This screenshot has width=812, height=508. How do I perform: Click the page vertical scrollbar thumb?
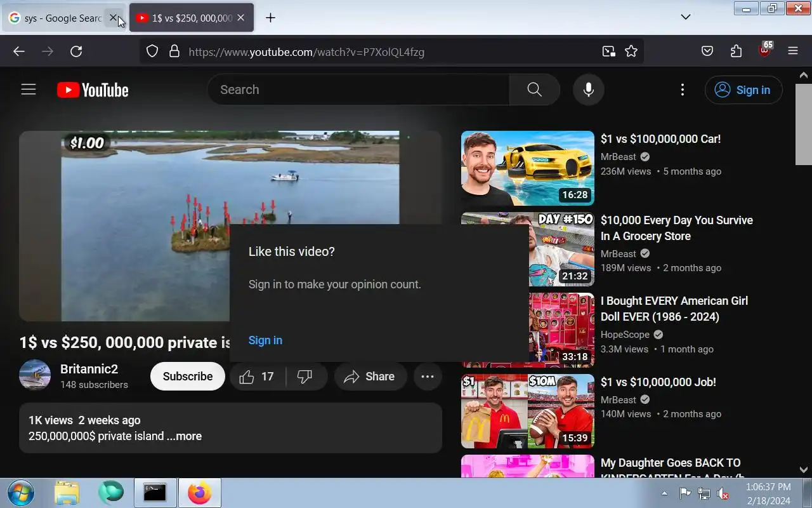click(804, 124)
